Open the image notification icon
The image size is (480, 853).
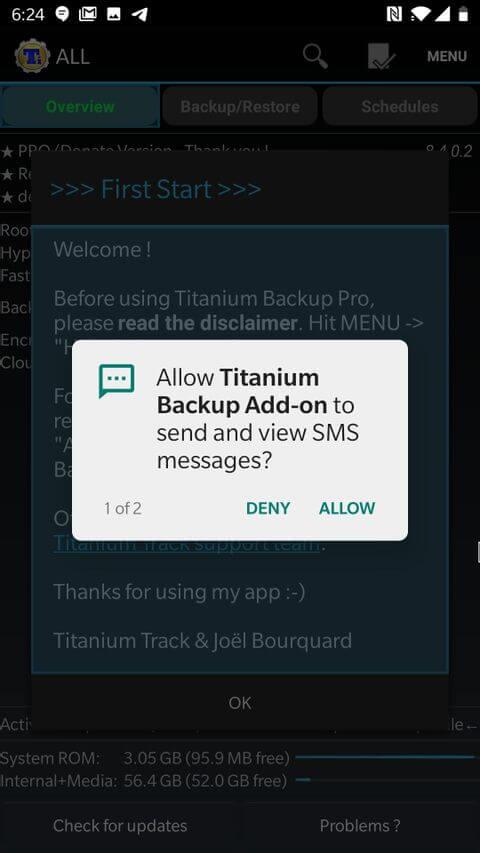114,14
